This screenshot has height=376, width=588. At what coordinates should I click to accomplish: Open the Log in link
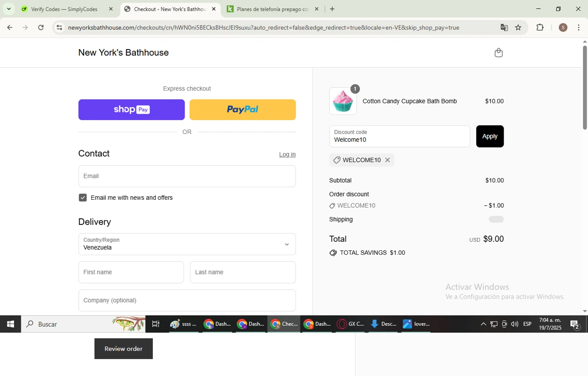point(287,155)
